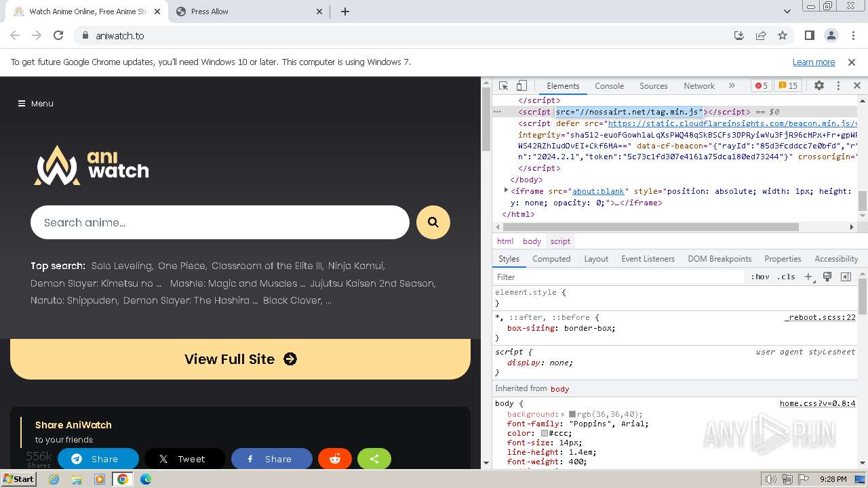Click the View Full Site button
The image size is (868, 488).
coord(240,359)
